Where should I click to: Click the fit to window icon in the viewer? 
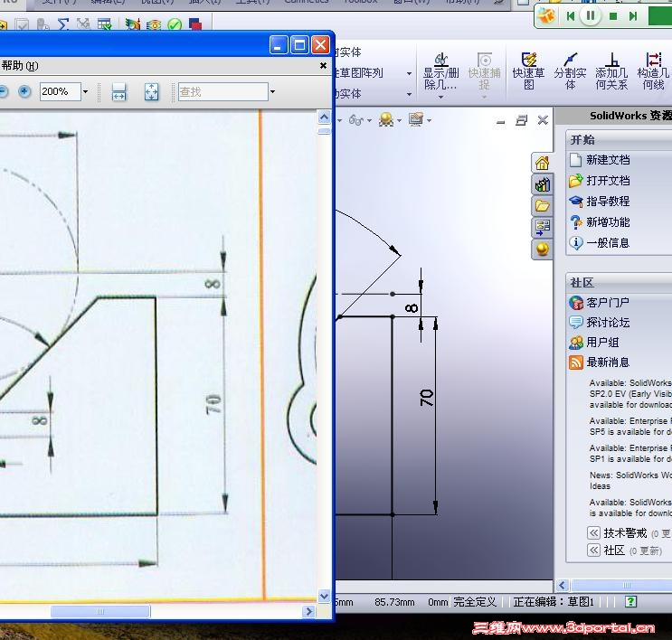click(151, 91)
